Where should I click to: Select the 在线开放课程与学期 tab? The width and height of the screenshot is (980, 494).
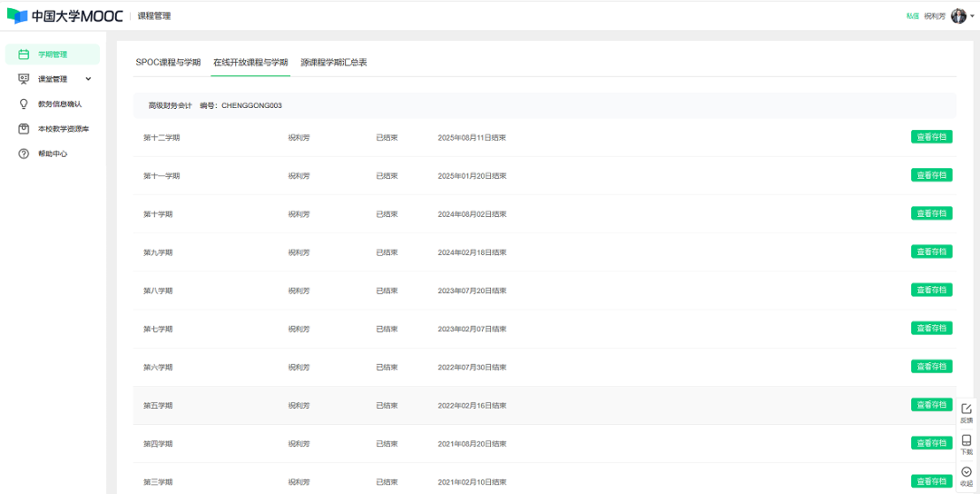250,63
